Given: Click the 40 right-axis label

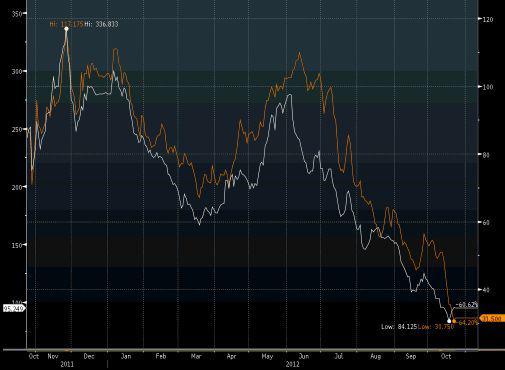Looking at the screenshot, I should click(486, 290).
